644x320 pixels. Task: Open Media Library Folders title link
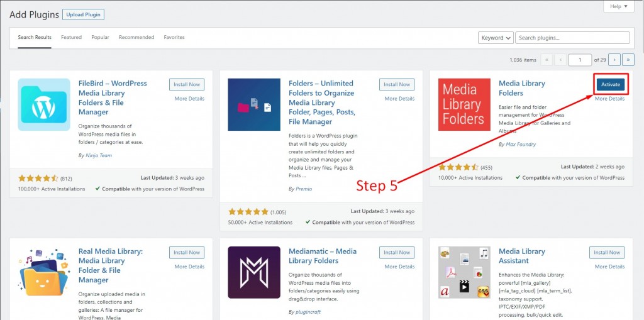coord(521,88)
